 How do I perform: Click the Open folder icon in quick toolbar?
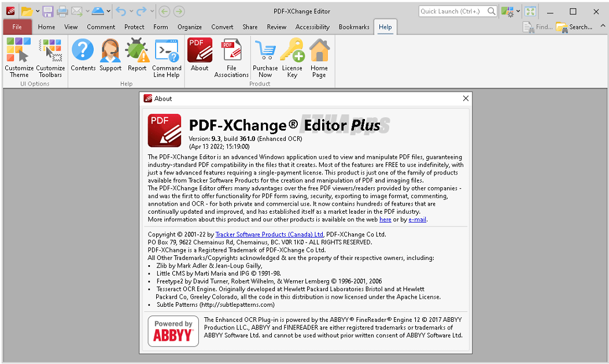[27, 12]
